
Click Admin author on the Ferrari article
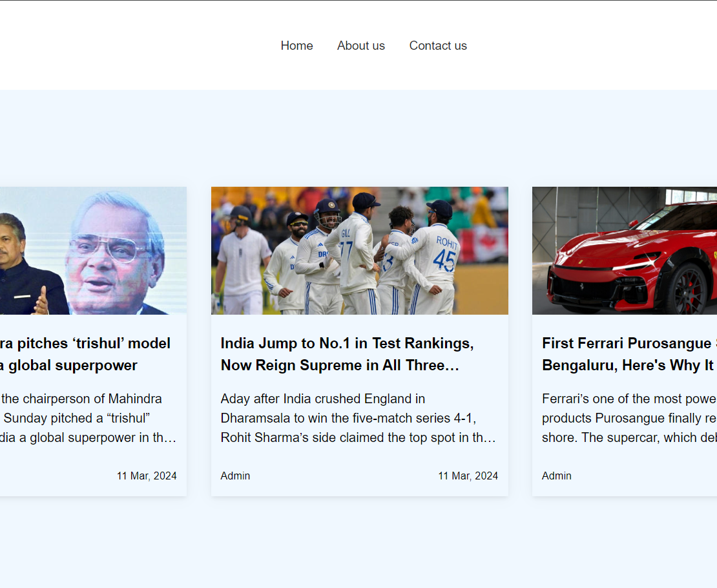556,476
